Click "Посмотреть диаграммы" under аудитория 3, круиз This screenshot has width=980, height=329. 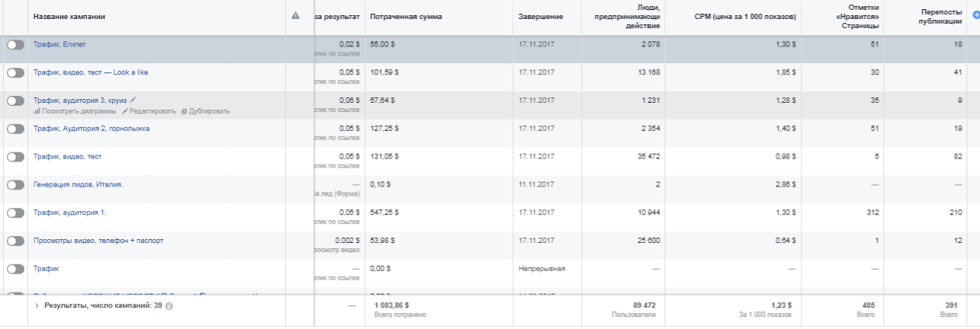tap(75, 111)
